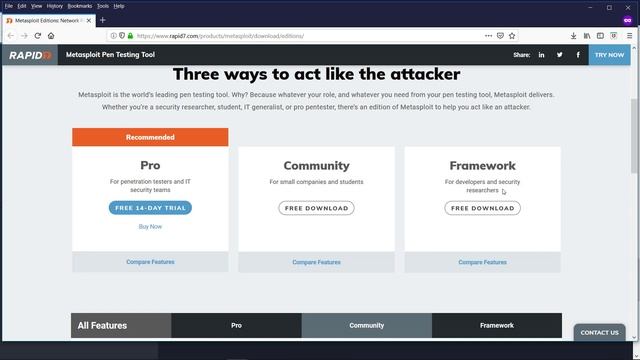Select the Metasploit Editions browser tab
The width and height of the screenshot is (640, 360).
tap(49, 20)
